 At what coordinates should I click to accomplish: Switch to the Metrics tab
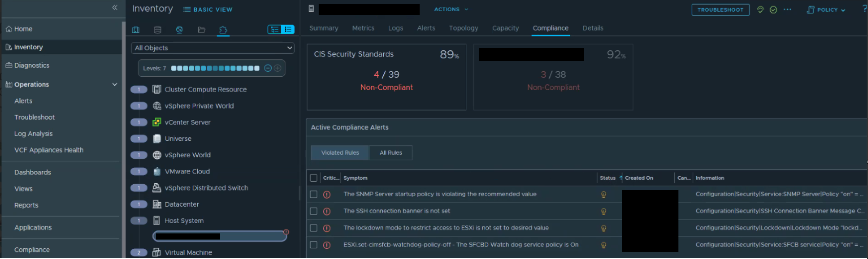click(x=363, y=28)
